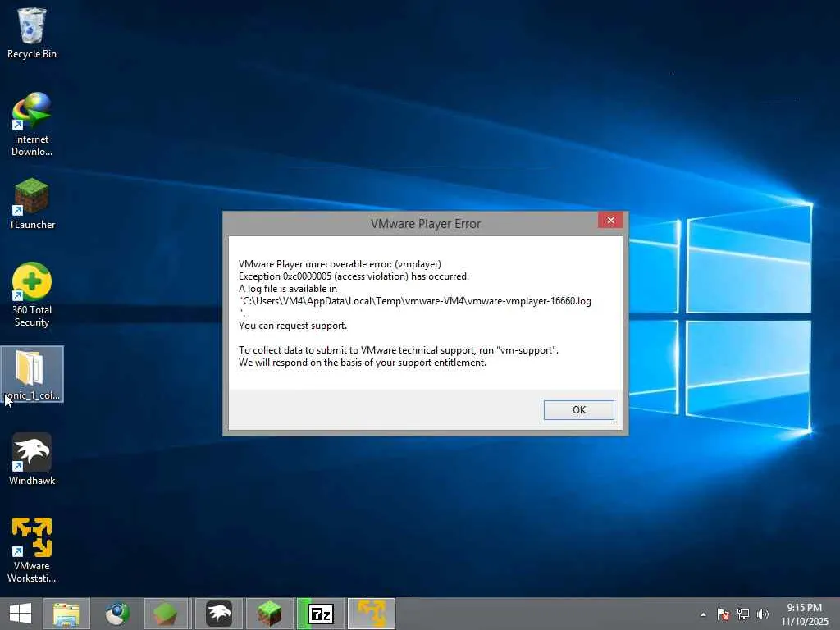Open the globe browser taskbar icon
This screenshot has height=630, width=840.
(117, 614)
